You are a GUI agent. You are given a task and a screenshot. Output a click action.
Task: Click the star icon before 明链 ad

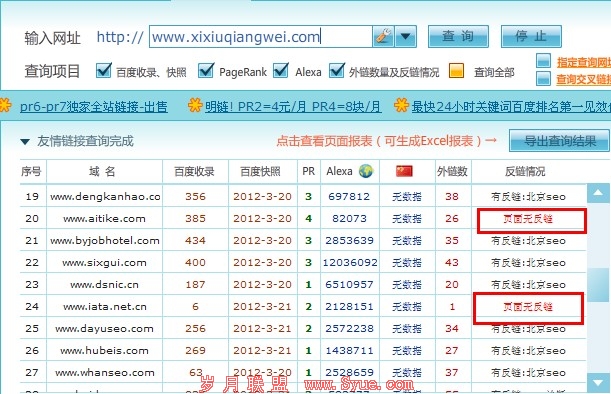pyautogui.click(x=195, y=105)
